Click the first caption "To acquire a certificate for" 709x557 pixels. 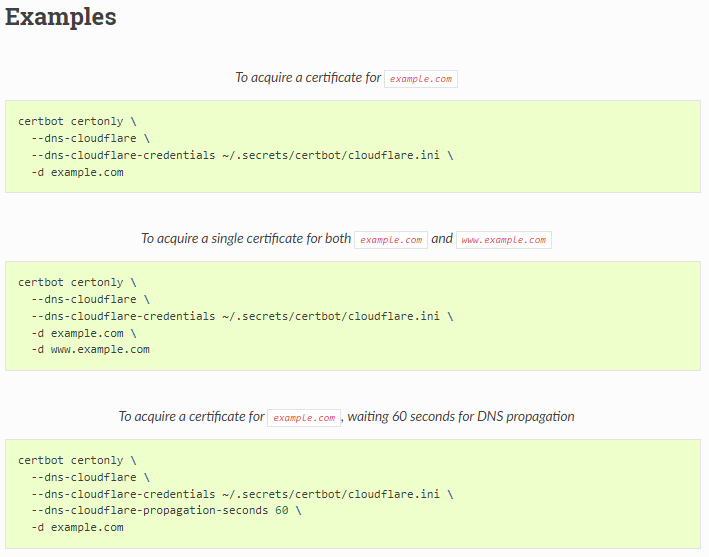coord(308,78)
